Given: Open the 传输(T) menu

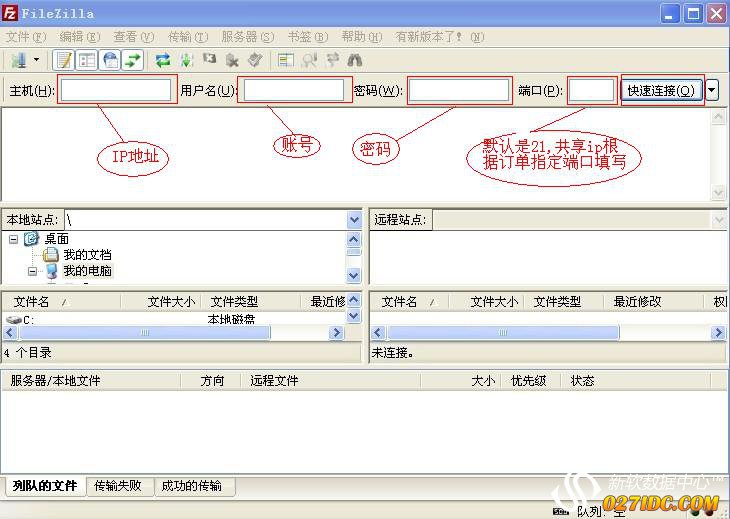Looking at the screenshot, I should [x=188, y=37].
